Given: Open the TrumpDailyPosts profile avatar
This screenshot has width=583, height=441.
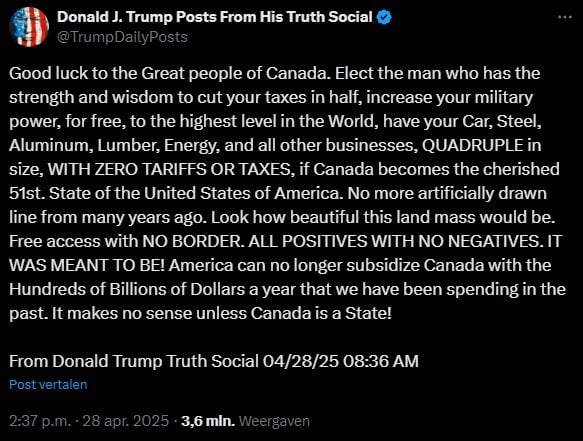Looking at the screenshot, I should (29, 27).
